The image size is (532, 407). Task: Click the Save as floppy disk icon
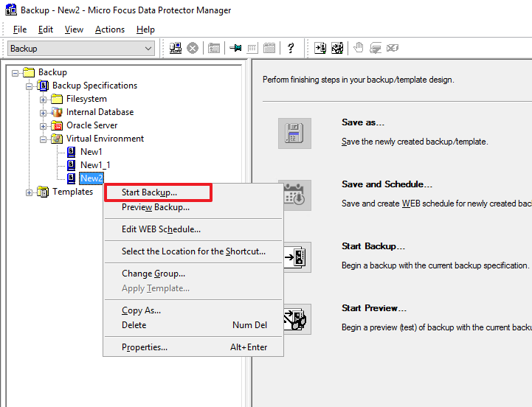[x=294, y=133]
